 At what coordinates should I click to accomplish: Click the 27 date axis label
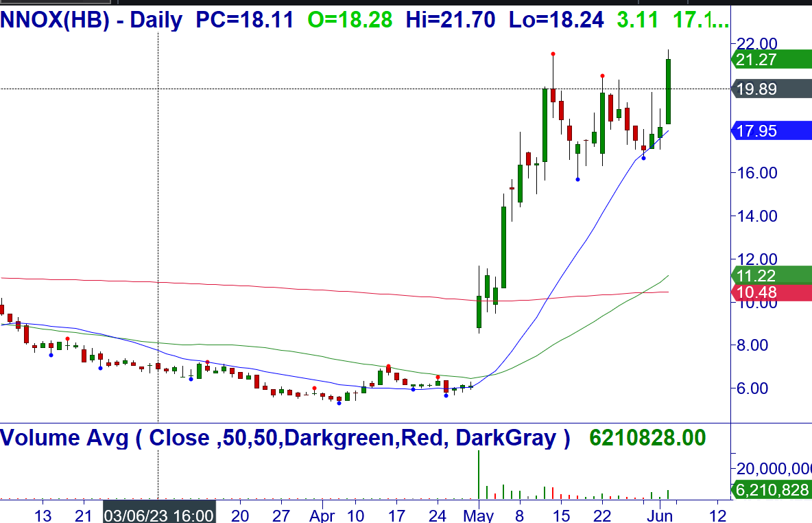tap(281, 515)
